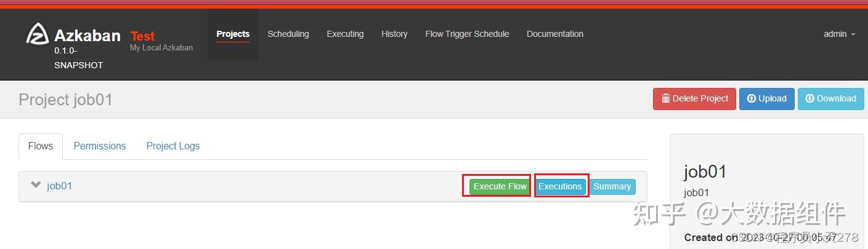Click the Azkaban logo icon
868x249 pixels.
pyautogui.click(x=38, y=34)
